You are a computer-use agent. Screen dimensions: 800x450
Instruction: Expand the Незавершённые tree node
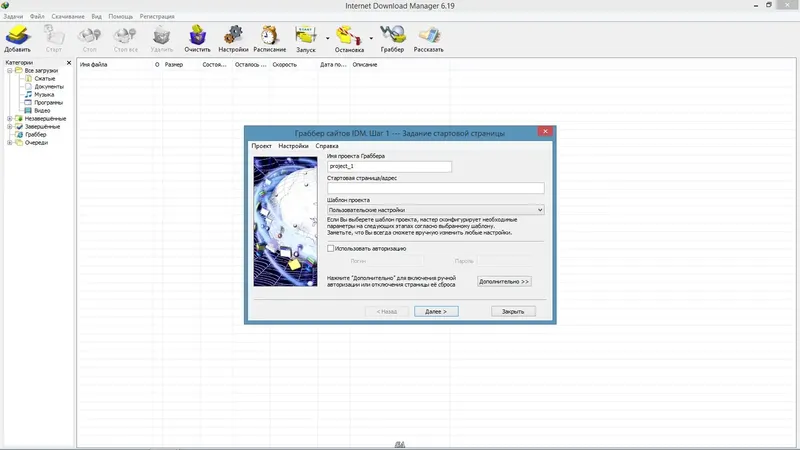coord(9,118)
